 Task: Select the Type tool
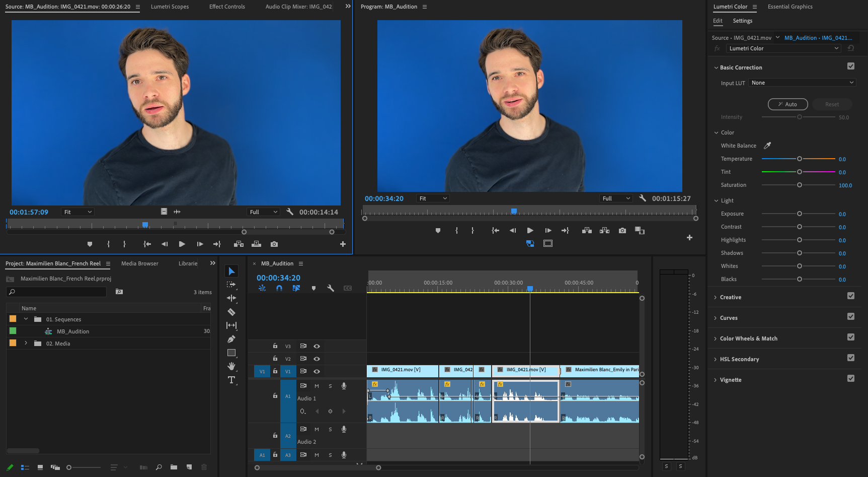(231, 380)
